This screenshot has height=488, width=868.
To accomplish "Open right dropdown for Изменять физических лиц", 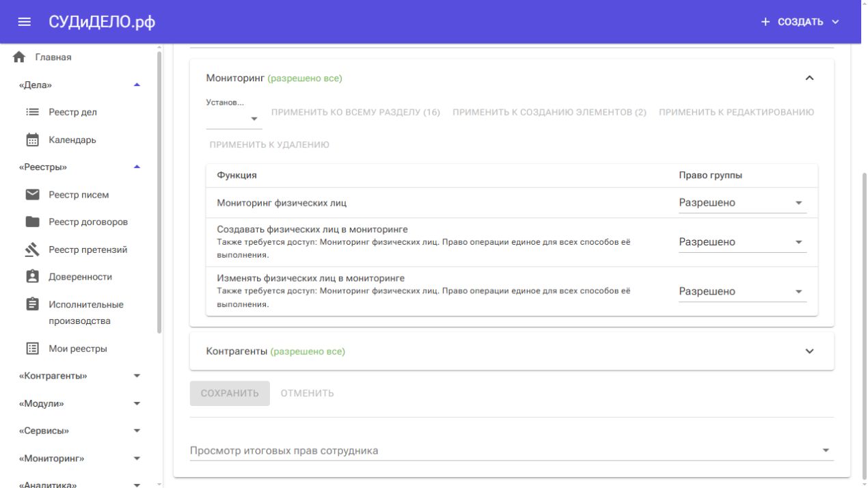I will (x=742, y=291).
